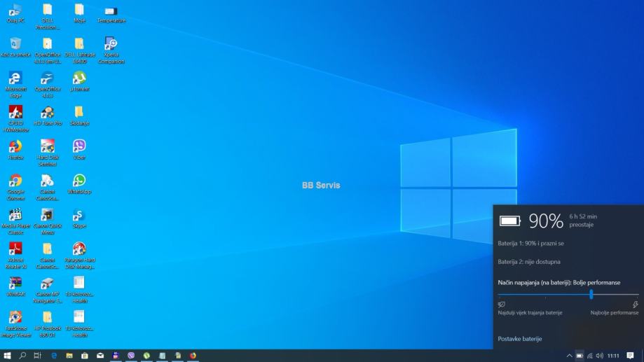Launch Xperia Companion from the desktop

coord(111,50)
